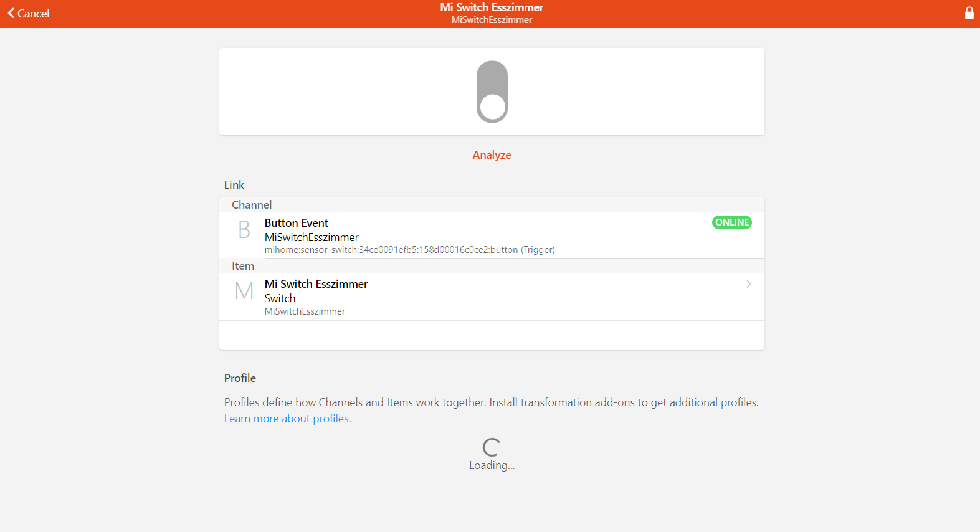980x532 pixels.
Task: Click the MiSwitchEsszimmer subtitle in the header
Action: point(492,20)
